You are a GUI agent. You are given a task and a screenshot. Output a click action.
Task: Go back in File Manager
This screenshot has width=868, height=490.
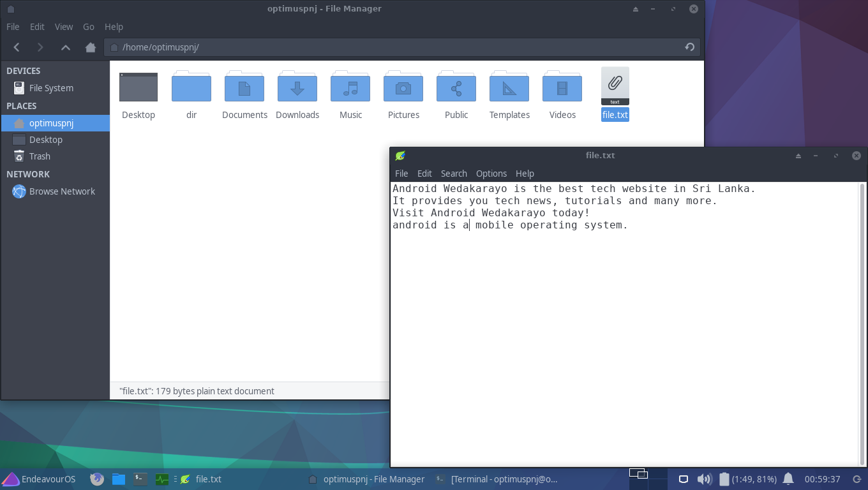(17, 47)
